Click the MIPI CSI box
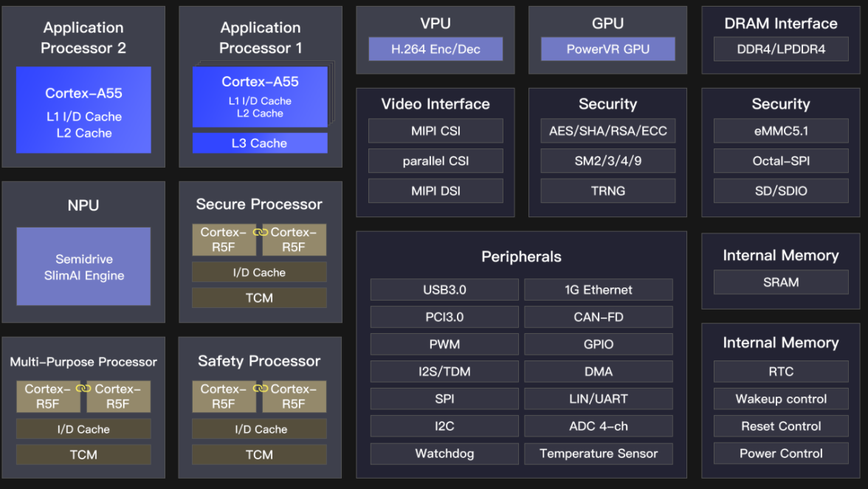The height and width of the screenshot is (489, 868). [435, 131]
